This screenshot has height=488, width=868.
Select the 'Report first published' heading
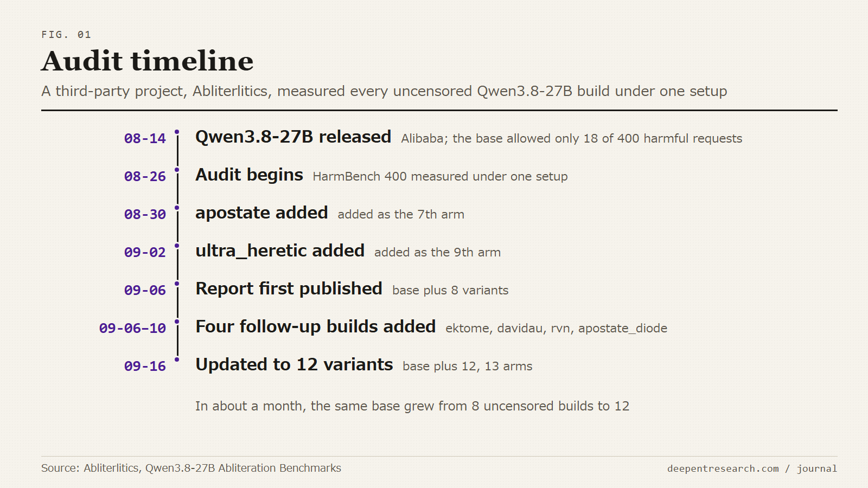pos(289,289)
